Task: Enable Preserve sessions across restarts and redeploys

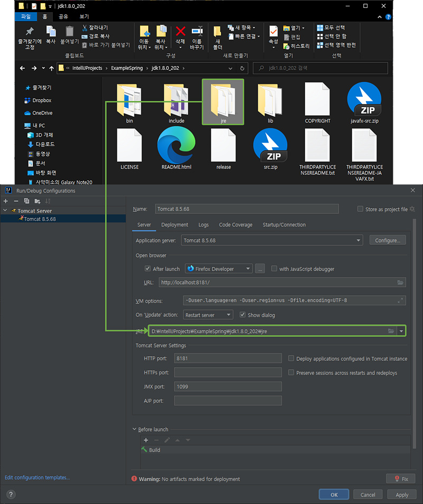Action: 291,372
